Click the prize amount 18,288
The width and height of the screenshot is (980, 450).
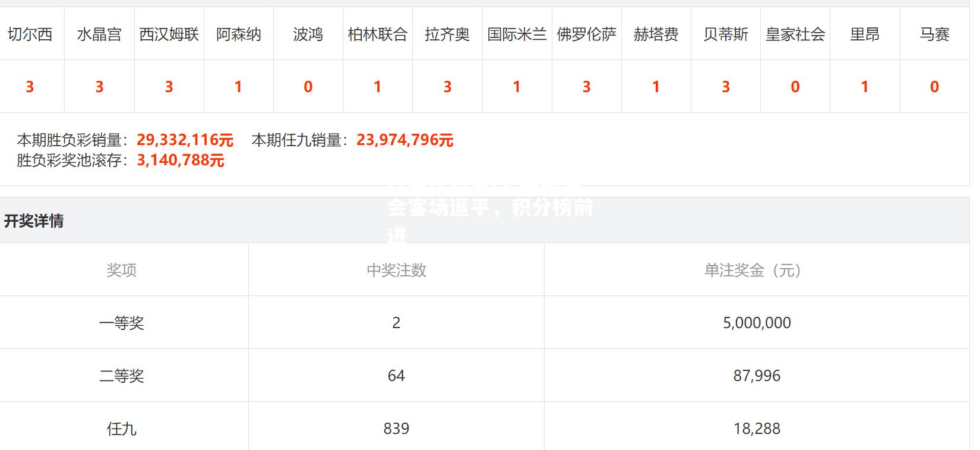pos(757,429)
